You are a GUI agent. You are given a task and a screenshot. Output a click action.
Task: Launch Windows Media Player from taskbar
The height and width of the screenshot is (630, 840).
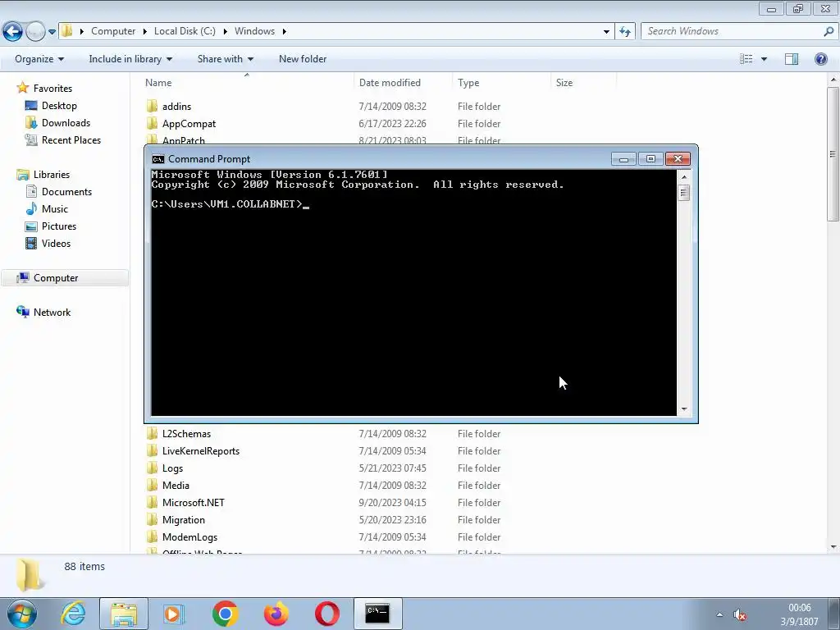point(174,614)
